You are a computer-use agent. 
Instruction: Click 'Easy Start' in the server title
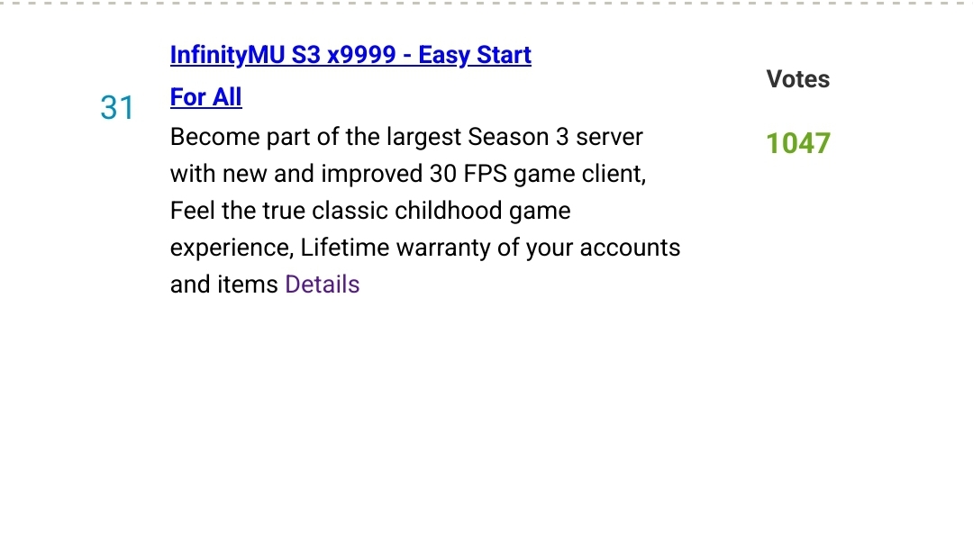(x=475, y=55)
